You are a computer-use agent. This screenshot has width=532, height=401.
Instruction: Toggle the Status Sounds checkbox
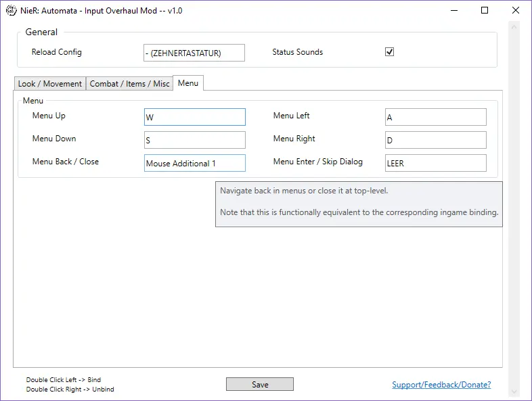click(389, 52)
